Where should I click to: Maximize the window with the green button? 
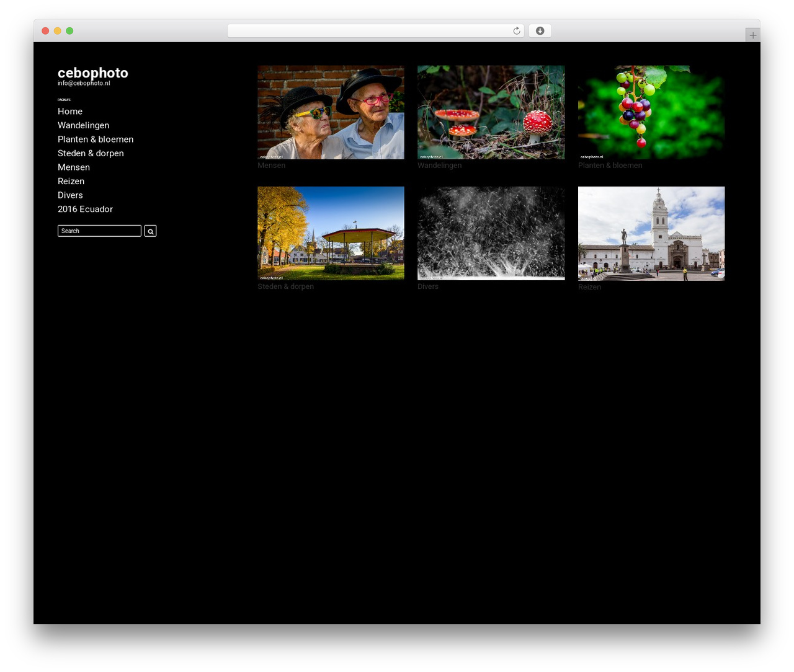(69, 31)
